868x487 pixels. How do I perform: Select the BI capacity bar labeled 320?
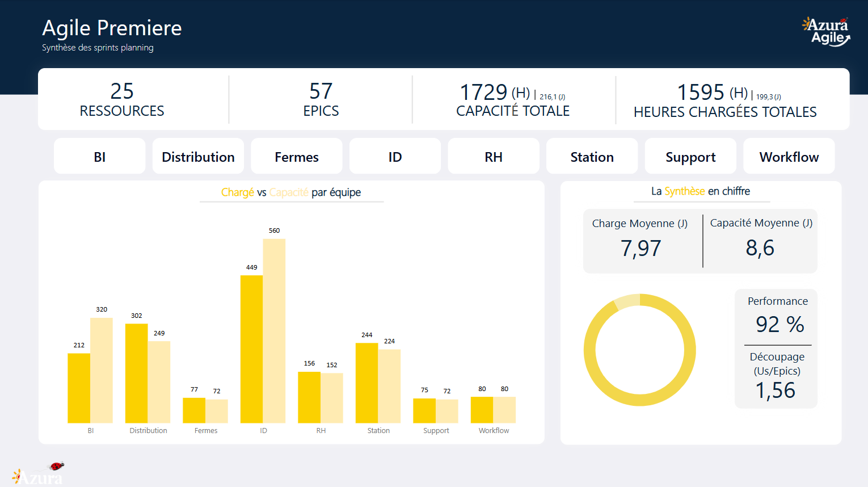tap(102, 370)
